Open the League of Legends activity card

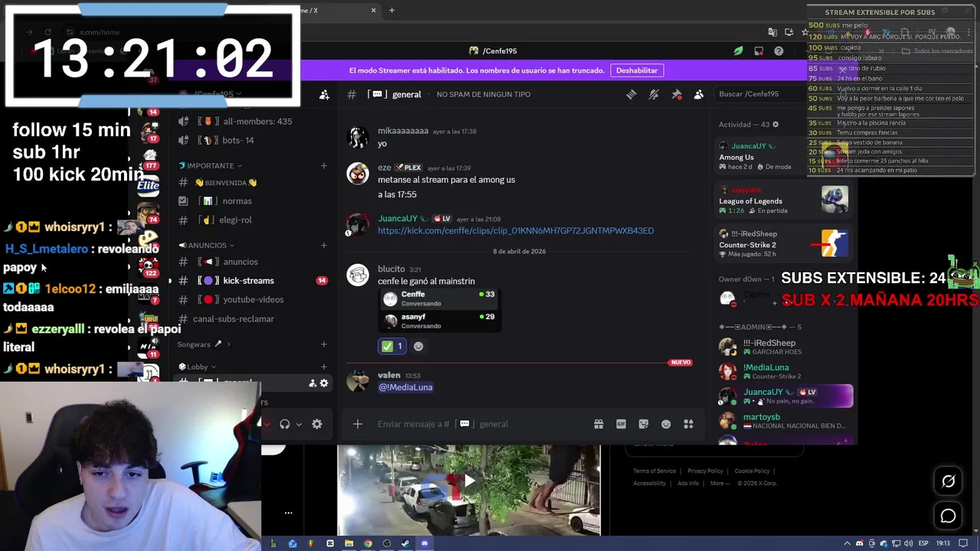(x=785, y=200)
